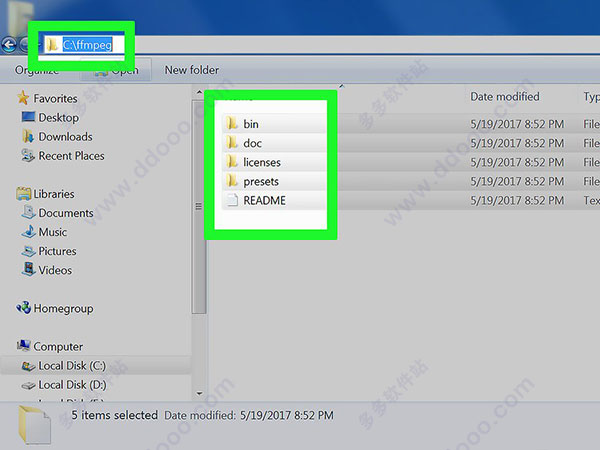The image size is (600, 450).
Task: Click '5 items selected' status text
Action: [x=114, y=415]
